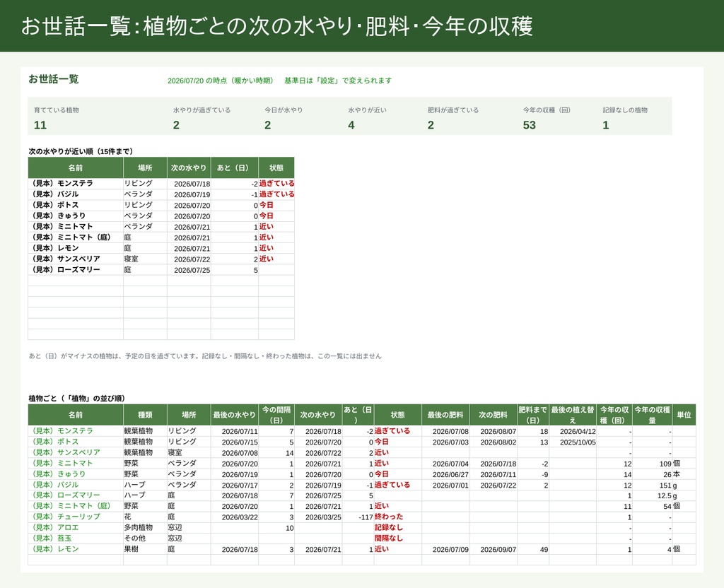The height and width of the screenshot is (588, 724).
Task: Select the 水やりが過ぎている summary label
Action: point(202,110)
